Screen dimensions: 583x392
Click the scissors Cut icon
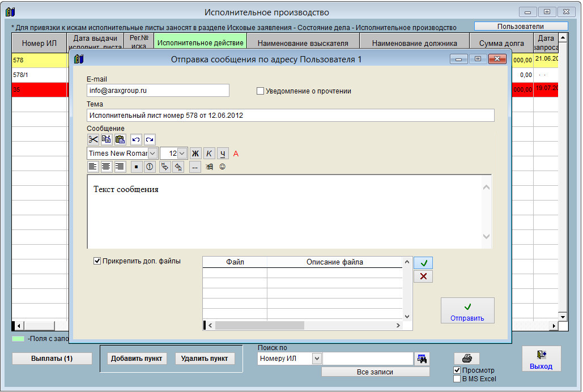pos(93,139)
